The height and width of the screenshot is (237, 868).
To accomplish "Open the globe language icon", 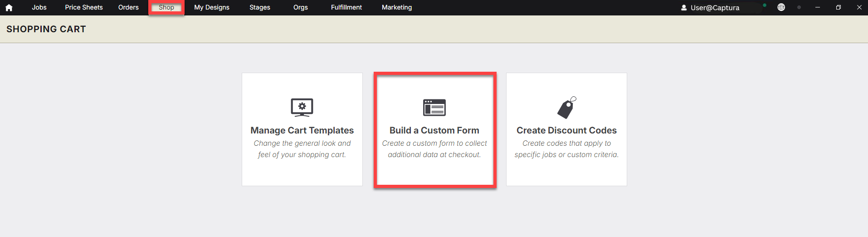I will pyautogui.click(x=781, y=7).
